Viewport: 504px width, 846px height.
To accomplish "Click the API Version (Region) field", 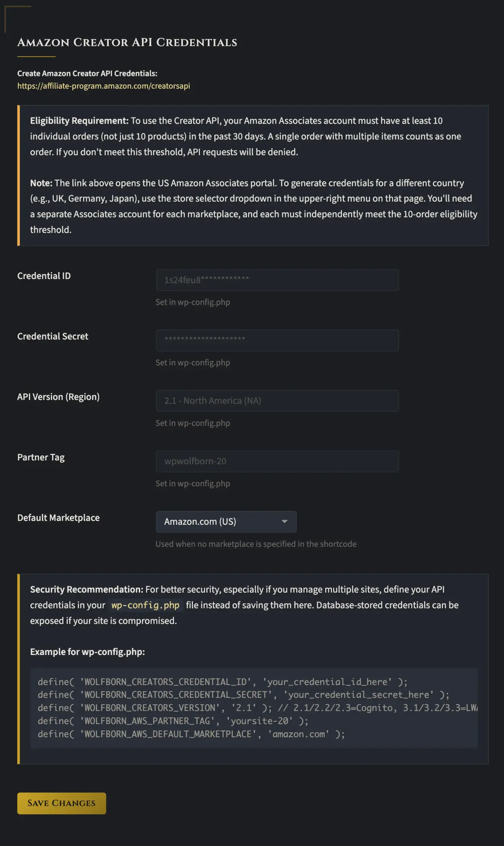I will click(x=277, y=401).
